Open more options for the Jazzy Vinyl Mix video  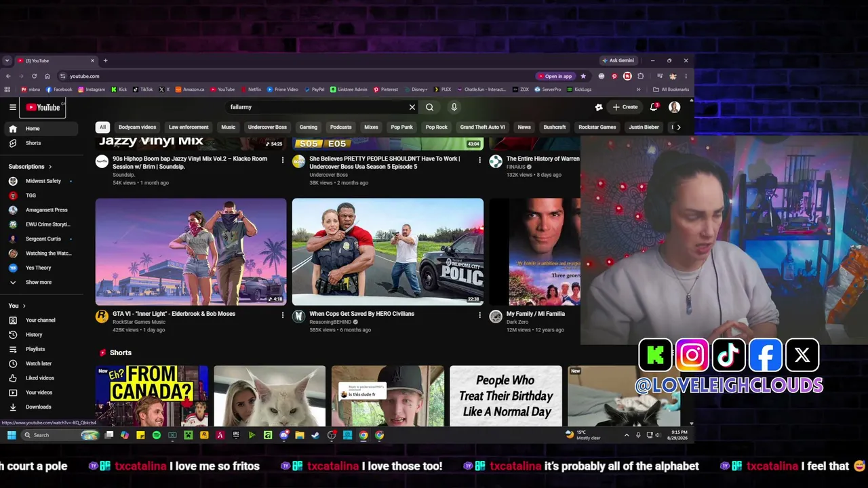(x=283, y=160)
